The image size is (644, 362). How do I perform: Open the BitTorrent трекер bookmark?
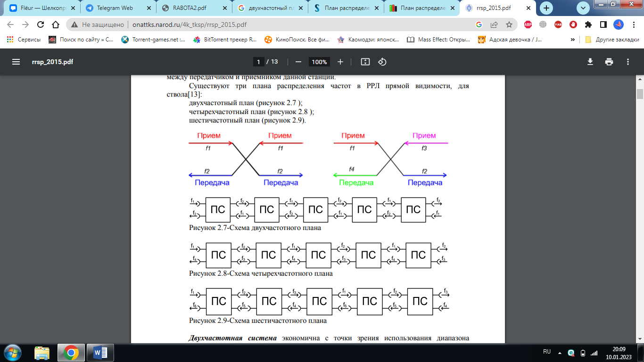tap(225, 40)
